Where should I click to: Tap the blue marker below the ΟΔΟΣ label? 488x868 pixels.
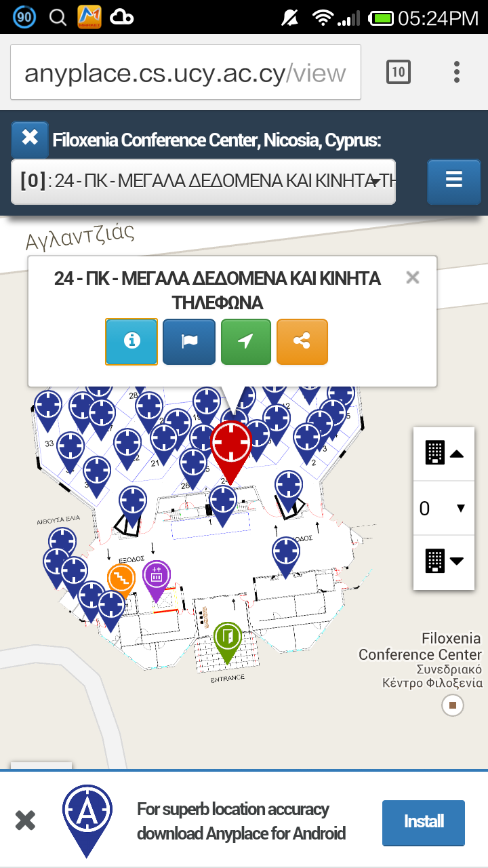(286, 557)
